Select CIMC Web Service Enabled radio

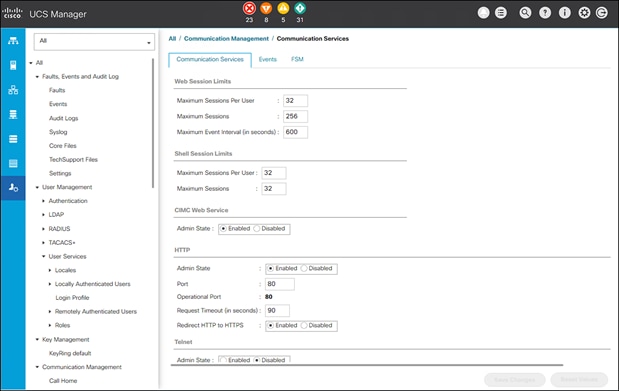coord(223,229)
